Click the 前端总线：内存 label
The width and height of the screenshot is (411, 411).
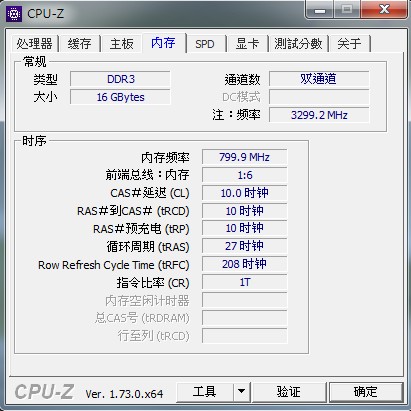tap(147, 175)
